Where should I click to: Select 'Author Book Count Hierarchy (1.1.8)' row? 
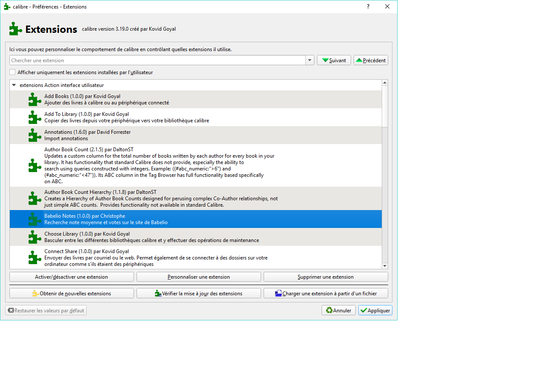[x=196, y=198]
